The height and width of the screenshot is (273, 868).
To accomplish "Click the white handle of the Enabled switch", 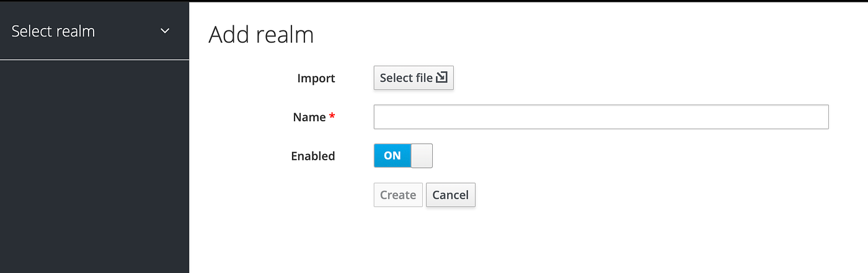I will click(x=422, y=156).
